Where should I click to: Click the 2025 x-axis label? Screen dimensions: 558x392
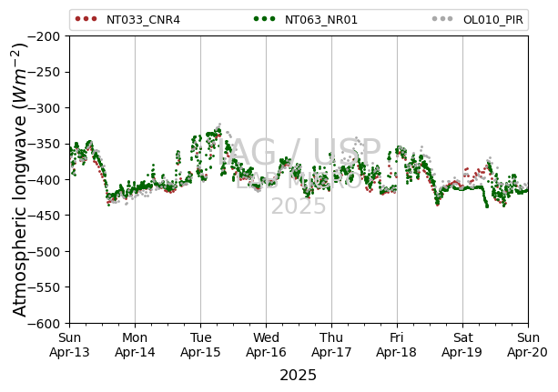299,376
